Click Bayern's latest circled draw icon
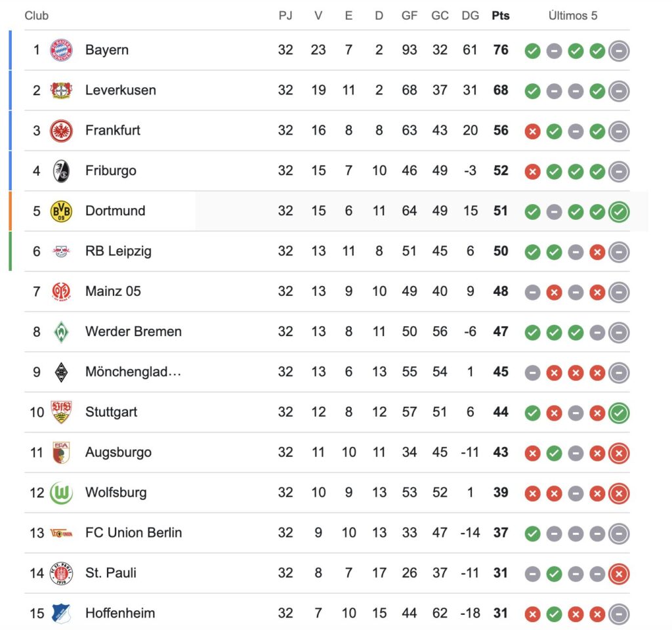This screenshot has width=672, height=630. (x=619, y=51)
